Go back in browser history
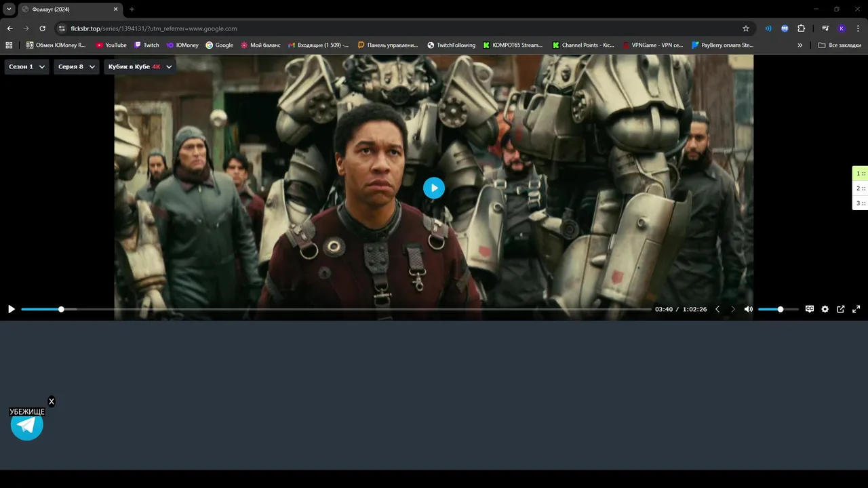868x488 pixels. (9, 28)
